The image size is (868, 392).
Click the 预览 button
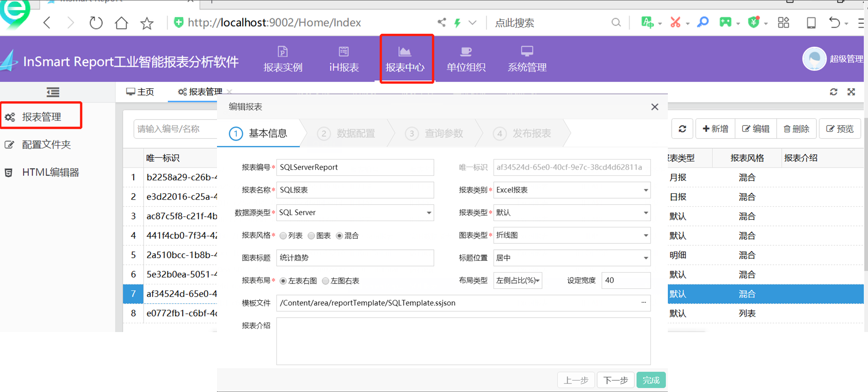(840, 129)
